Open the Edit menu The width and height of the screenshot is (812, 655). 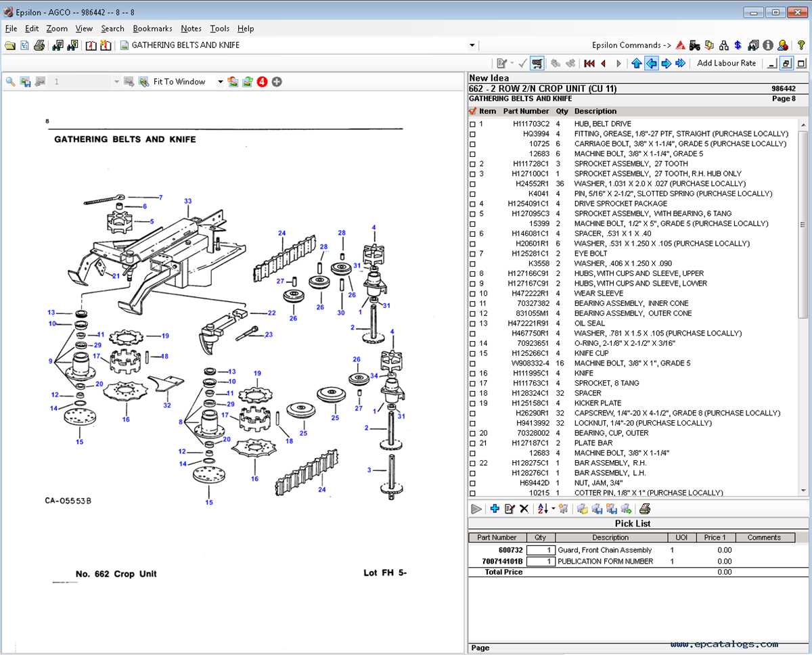pos(32,28)
